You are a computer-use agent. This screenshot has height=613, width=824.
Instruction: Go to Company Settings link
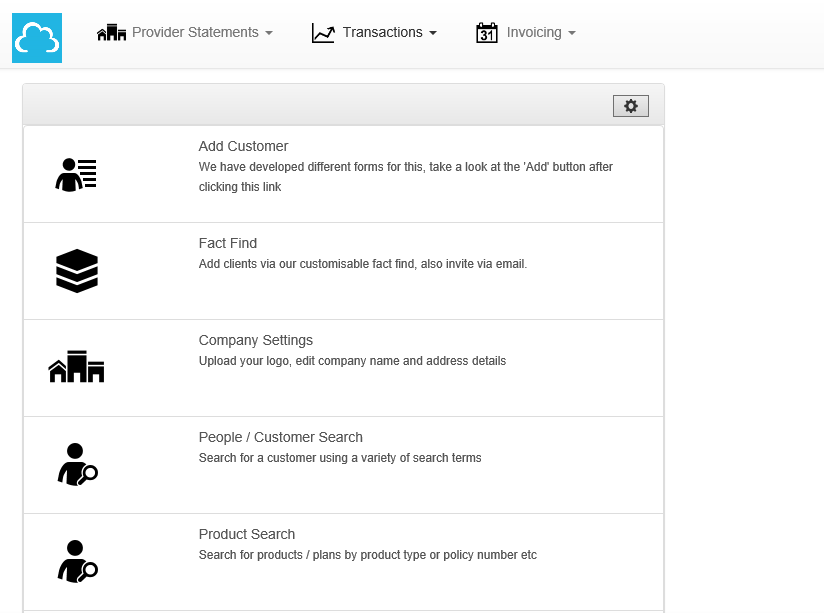click(x=256, y=340)
